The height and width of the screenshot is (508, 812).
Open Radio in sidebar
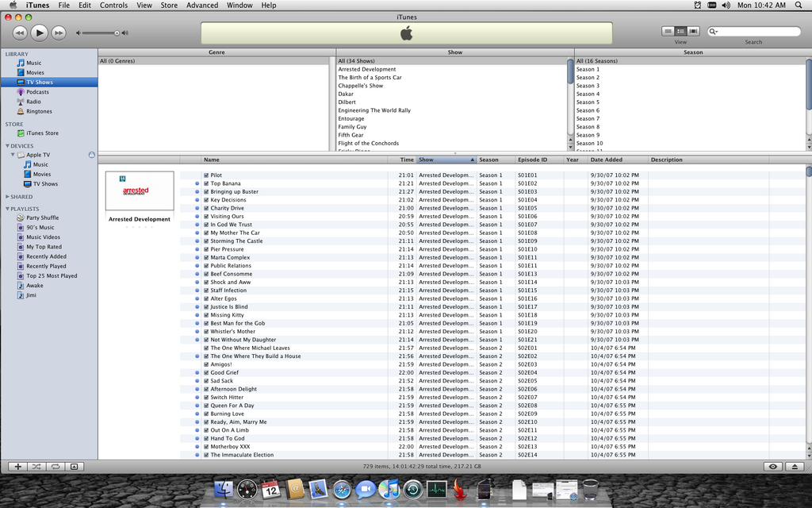[33, 102]
